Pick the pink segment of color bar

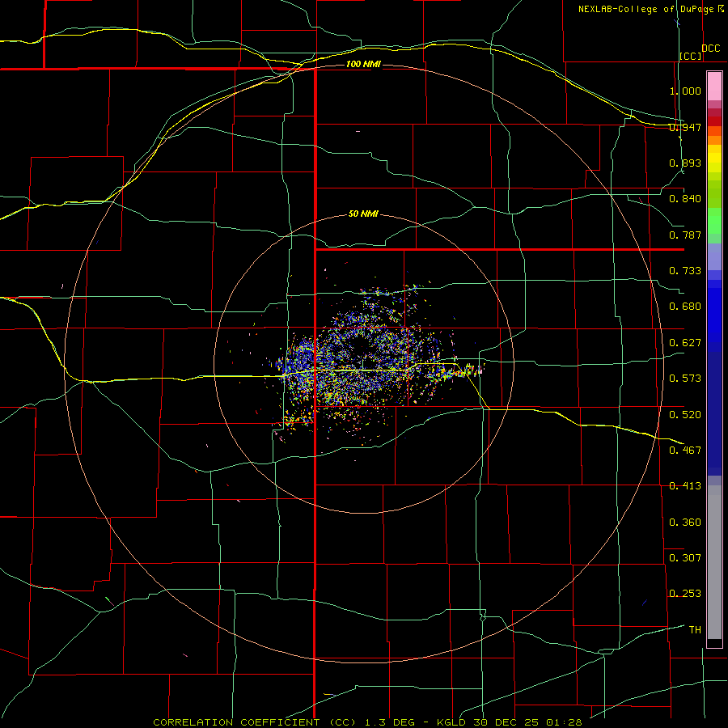pos(714,87)
